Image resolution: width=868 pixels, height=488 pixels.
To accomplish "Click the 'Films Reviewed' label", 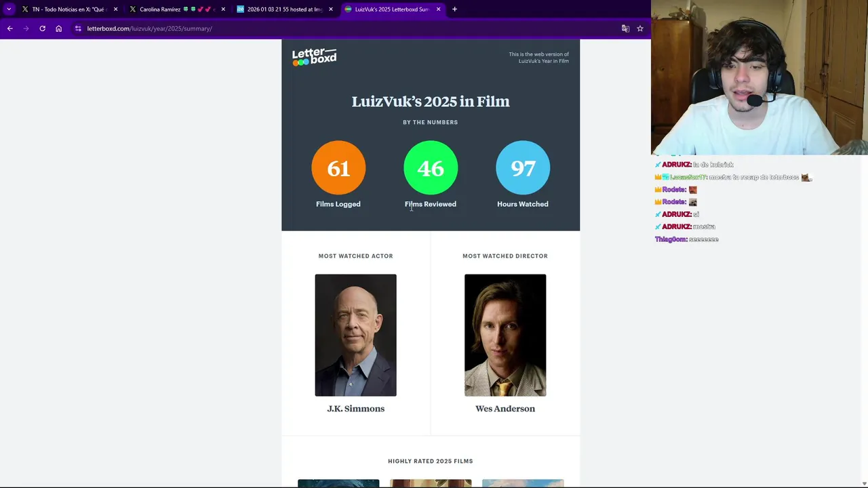I will [431, 204].
